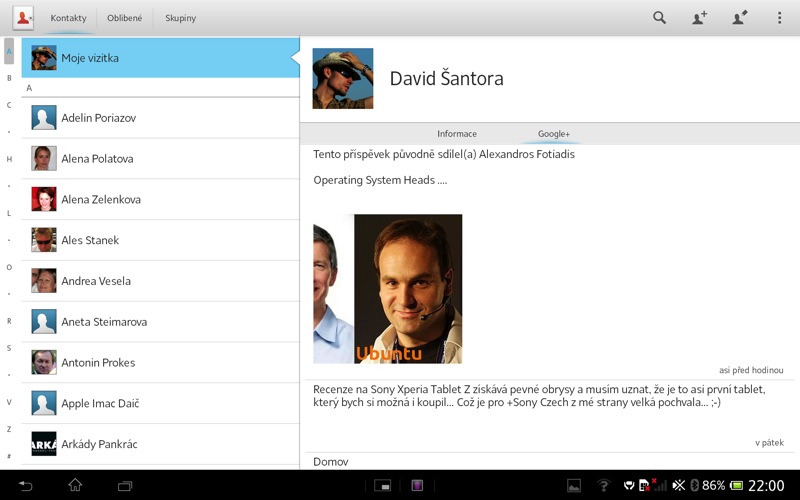Jump to letter H in index
Screen dimensions: 800x500
(9, 159)
